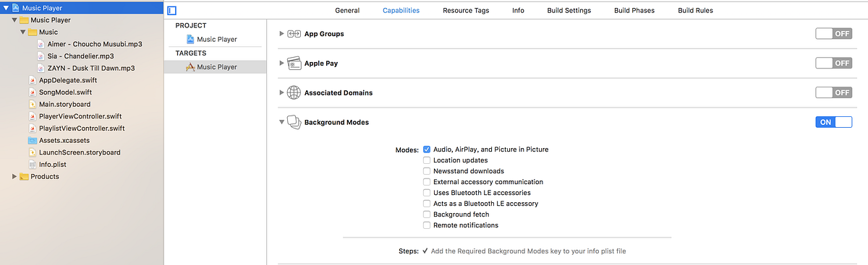Screen dimensions: 868x265
Task: Expand the Products folder disclosure triangle
Action: (14, 176)
